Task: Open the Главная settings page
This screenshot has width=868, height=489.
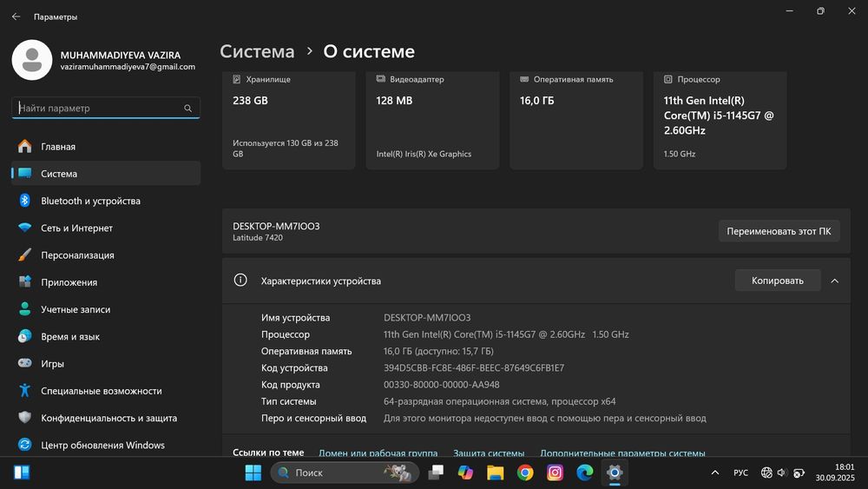Action: (106, 146)
